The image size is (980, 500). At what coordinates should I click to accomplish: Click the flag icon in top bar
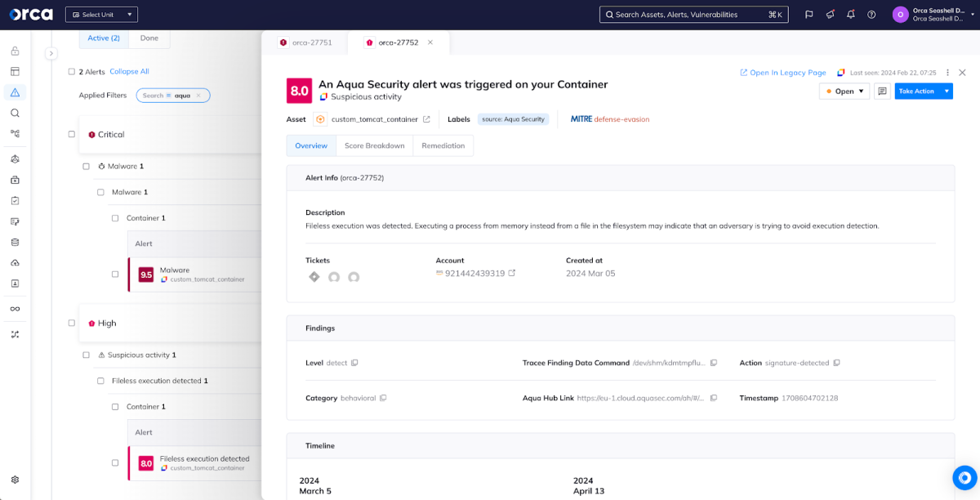click(x=809, y=15)
